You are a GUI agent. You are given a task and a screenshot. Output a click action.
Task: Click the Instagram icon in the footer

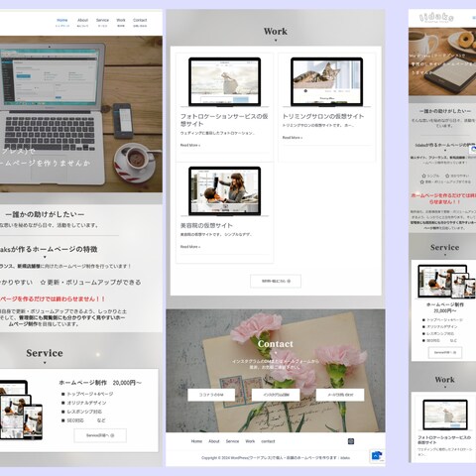click(351, 441)
